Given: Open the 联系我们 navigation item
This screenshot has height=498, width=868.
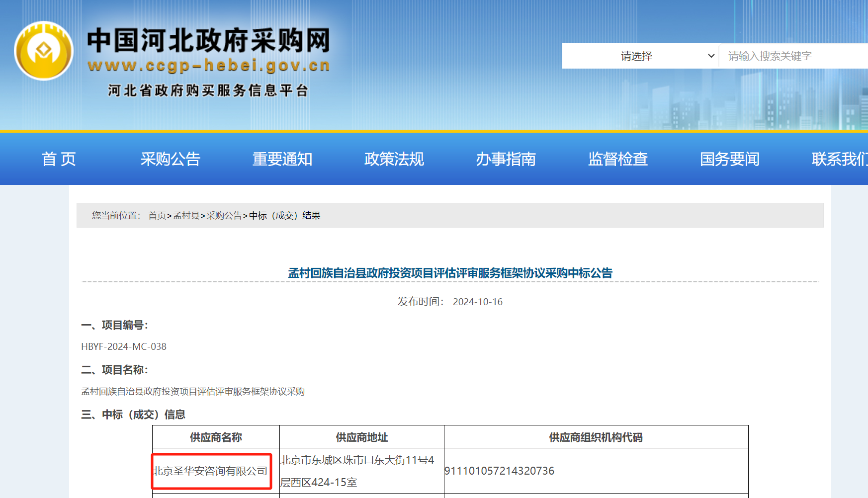Looking at the screenshot, I should tap(840, 159).
